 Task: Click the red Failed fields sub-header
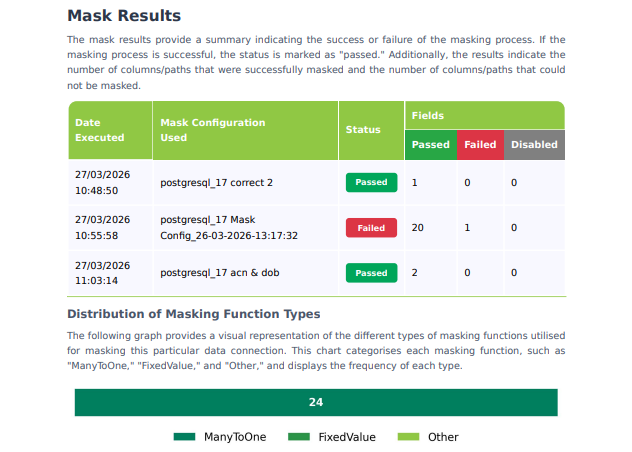tap(480, 145)
